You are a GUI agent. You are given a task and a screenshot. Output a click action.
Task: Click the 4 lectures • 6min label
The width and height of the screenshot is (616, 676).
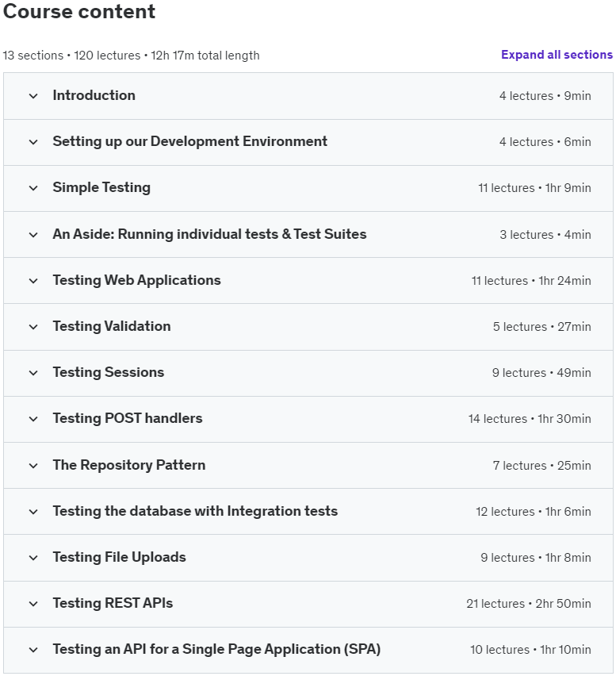pos(545,142)
